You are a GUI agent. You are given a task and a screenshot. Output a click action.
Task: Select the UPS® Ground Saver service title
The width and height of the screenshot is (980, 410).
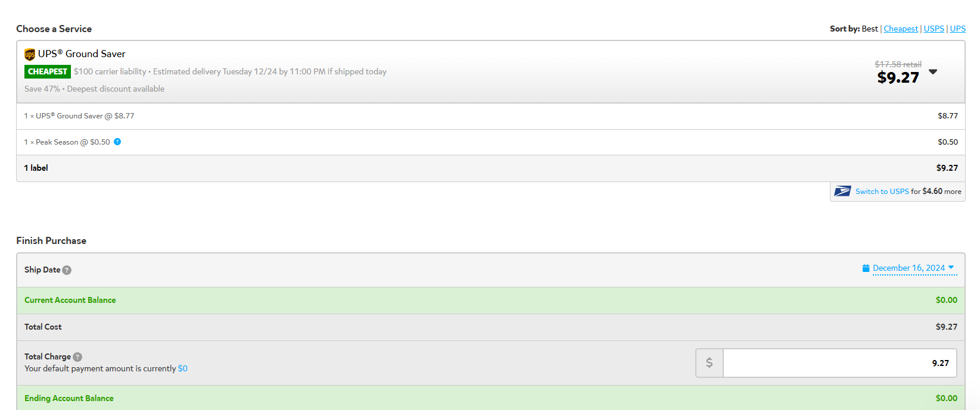click(82, 54)
